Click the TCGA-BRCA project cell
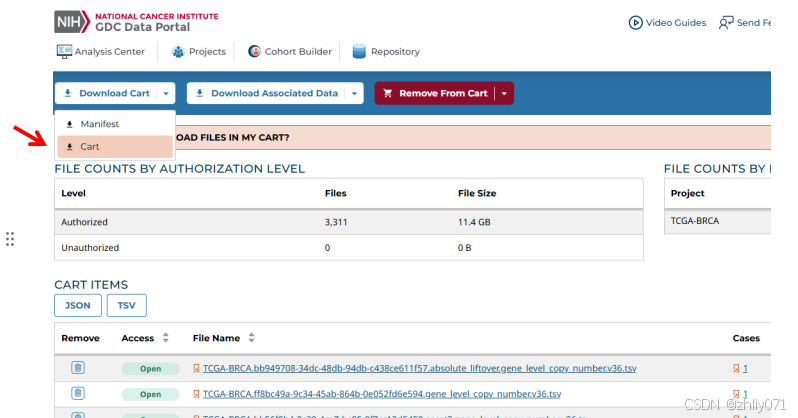Image resolution: width=798 pixels, height=418 pixels. pos(695,221)
